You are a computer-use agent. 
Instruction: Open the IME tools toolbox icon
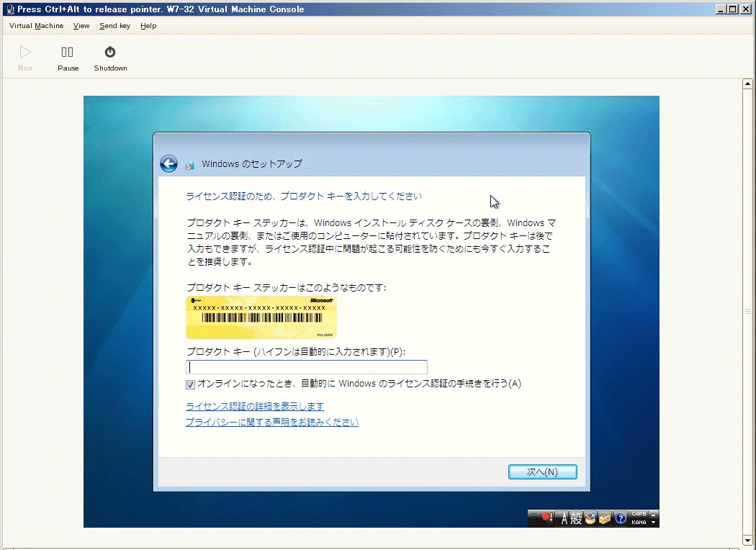coord(605,518)
